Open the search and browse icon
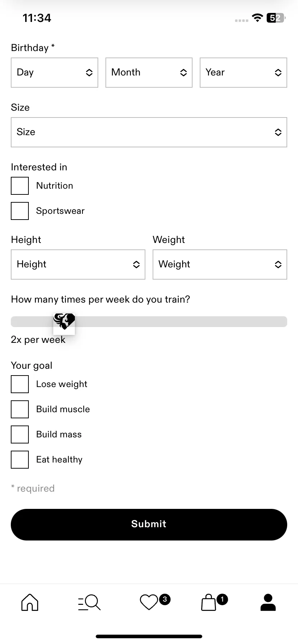Image resolution: width=298 pixels, height=644 pixels. click(x=89, y=602)
